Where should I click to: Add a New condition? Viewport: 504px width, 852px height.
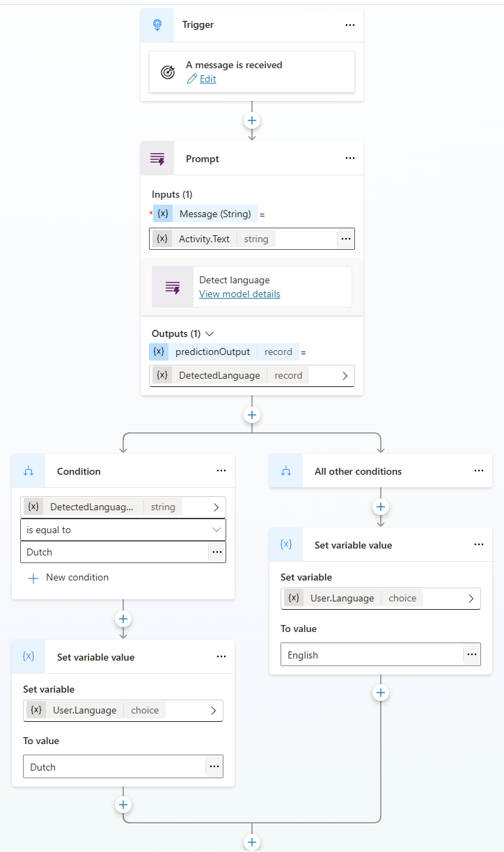(x=68, y=577)
